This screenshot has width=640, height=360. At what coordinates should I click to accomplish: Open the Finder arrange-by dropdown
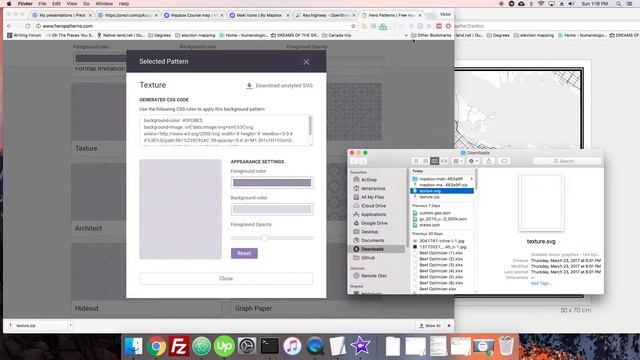(x=458, y=161)
